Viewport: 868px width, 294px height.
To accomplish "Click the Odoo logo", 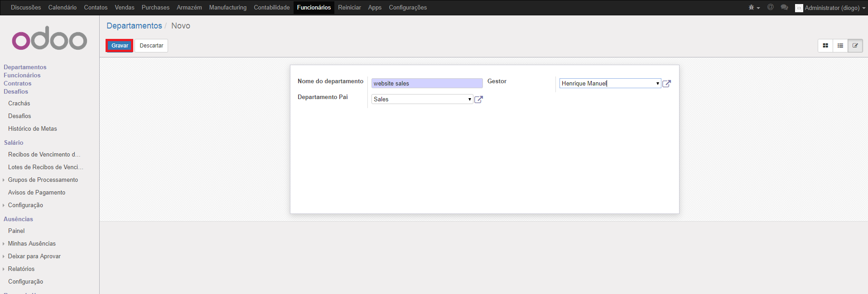I will [49, 39].
